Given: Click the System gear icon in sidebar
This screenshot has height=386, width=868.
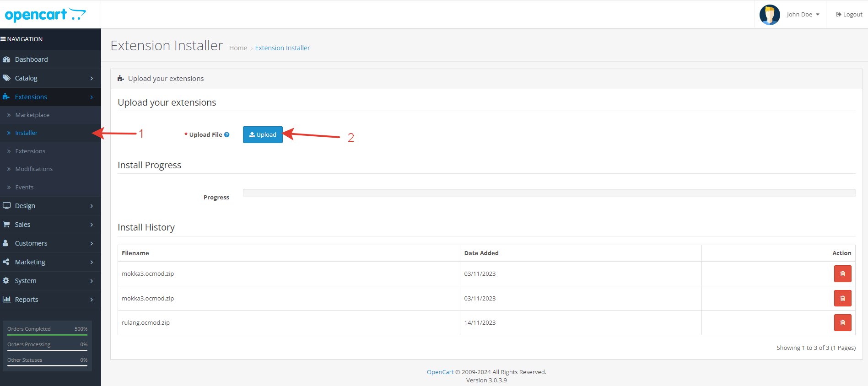Looking at the screenshot, I should pyautogui.click(x=6, y=281).
